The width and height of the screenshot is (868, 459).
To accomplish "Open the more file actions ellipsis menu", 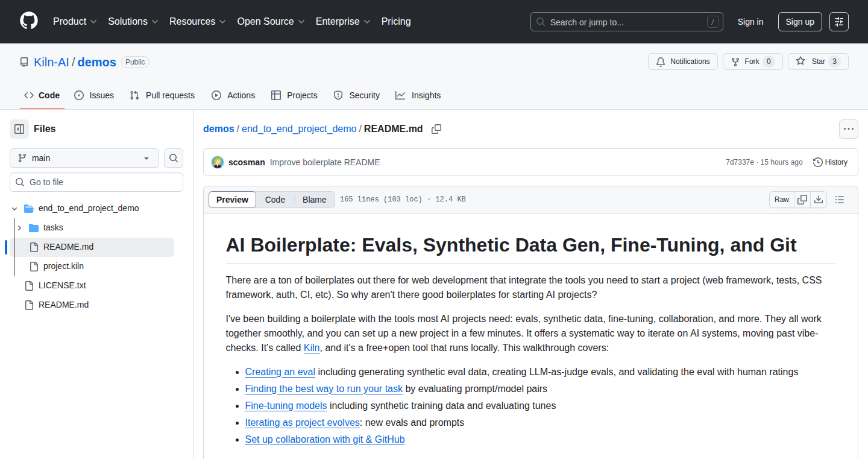I will [849, 129].
